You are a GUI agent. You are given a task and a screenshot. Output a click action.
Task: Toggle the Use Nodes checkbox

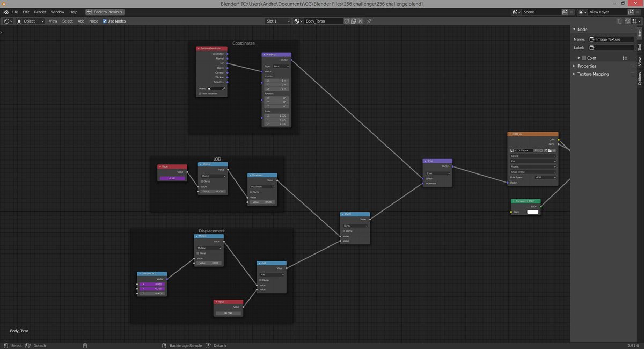coord(105,21)
